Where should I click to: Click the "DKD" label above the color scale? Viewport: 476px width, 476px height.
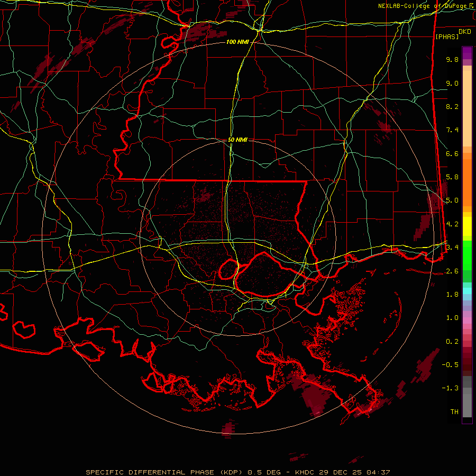point(464,32)
